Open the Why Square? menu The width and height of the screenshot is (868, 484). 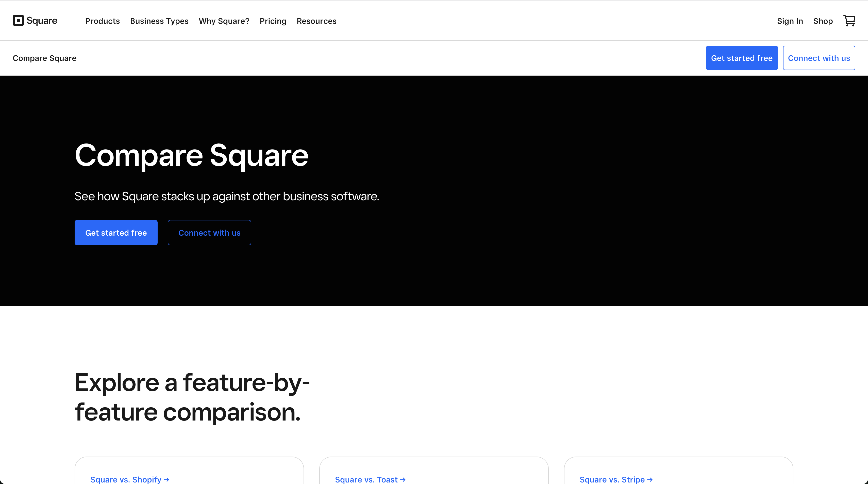(x=224, y=21)
